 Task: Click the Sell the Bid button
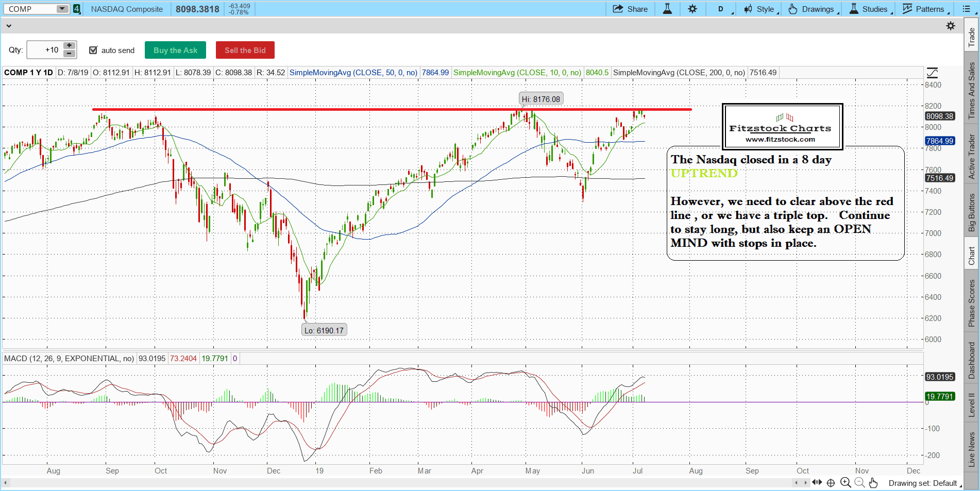pos(245,50)
